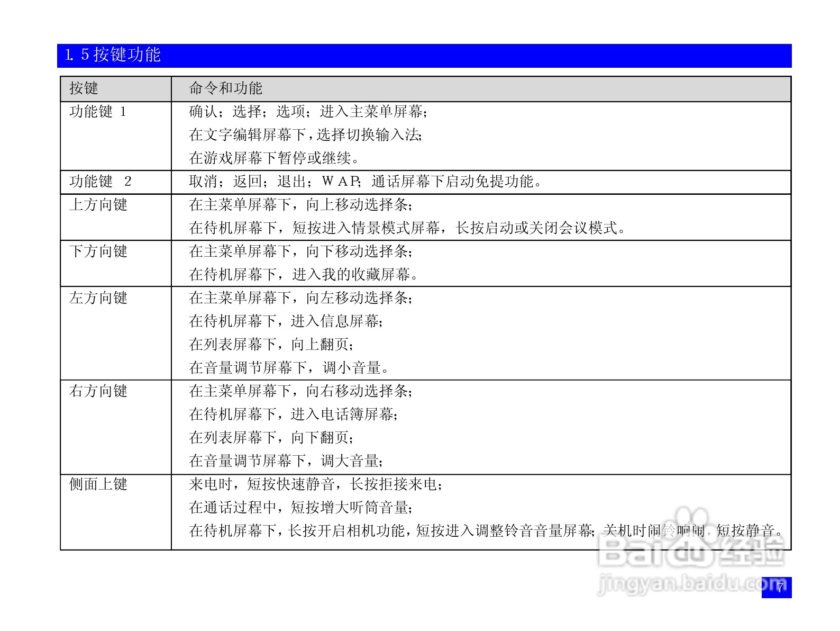The image size is (840, 631).
Task: Click the '侧面上键' row label
Action: click(98, 484)
